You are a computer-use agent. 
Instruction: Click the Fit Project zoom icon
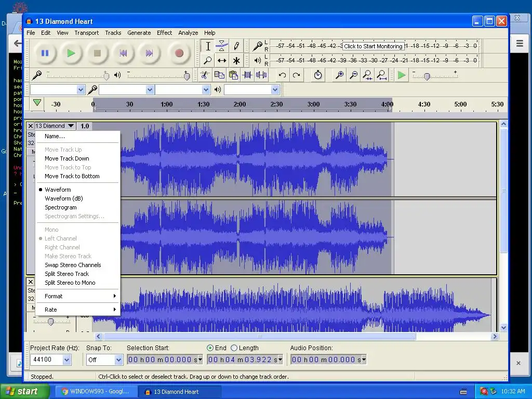pyautogui.click(x=382, y=75)
